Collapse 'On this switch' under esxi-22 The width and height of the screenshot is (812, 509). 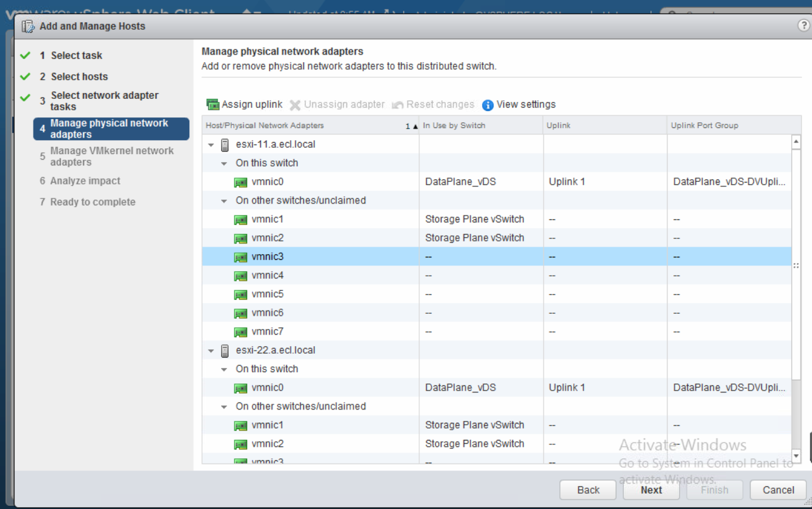coord(224,370)
